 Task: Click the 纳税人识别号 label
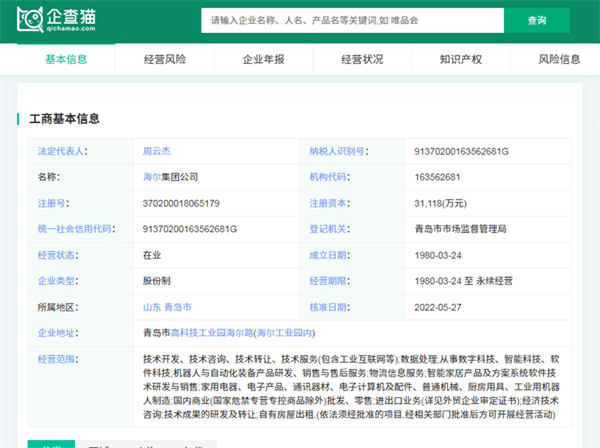(337, 152)
